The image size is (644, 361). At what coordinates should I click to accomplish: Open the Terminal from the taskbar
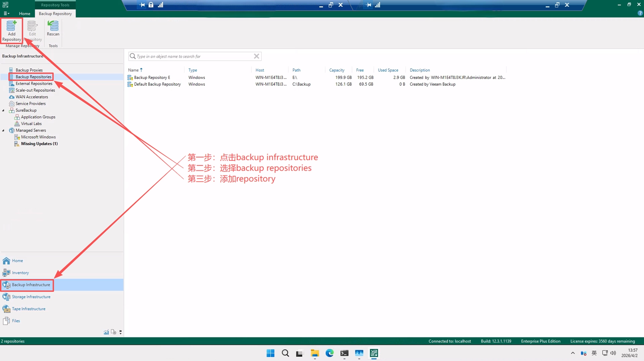(x=344, y=353)
